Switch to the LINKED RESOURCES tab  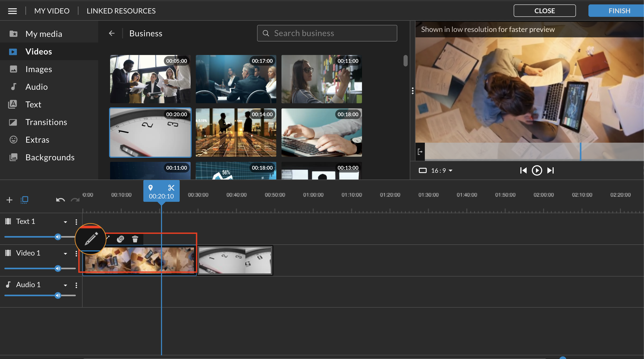pos(121,11)
